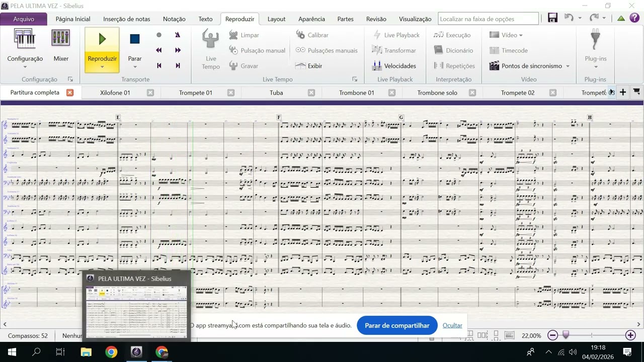
Task: Move playback line to end icon
Action: pos(178,65)
